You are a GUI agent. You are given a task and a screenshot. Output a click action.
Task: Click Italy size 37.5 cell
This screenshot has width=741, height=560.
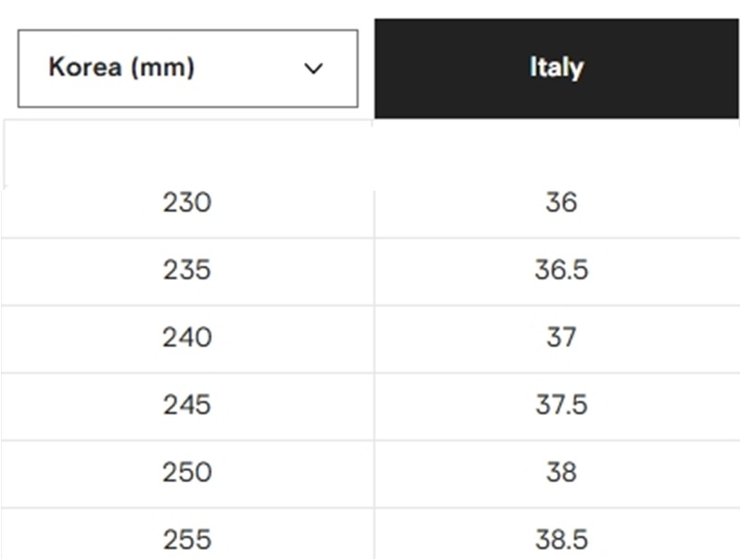coord(561,405)
